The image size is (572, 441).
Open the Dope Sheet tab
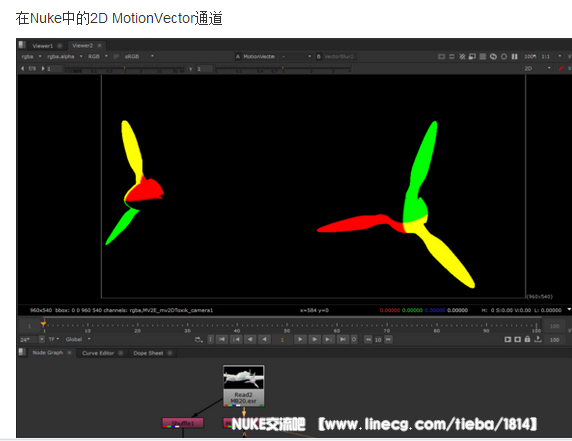(148, 353)
